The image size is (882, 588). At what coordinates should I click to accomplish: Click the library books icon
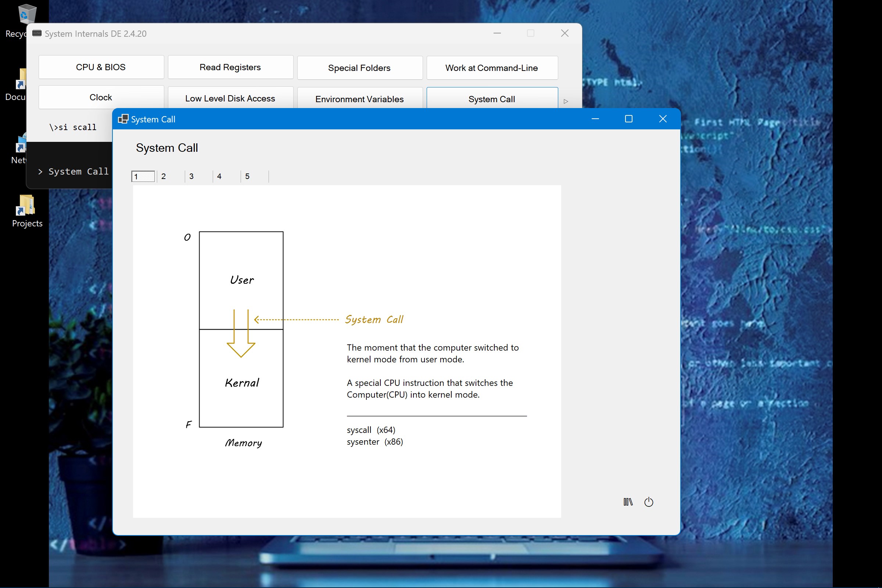[628, 502]
